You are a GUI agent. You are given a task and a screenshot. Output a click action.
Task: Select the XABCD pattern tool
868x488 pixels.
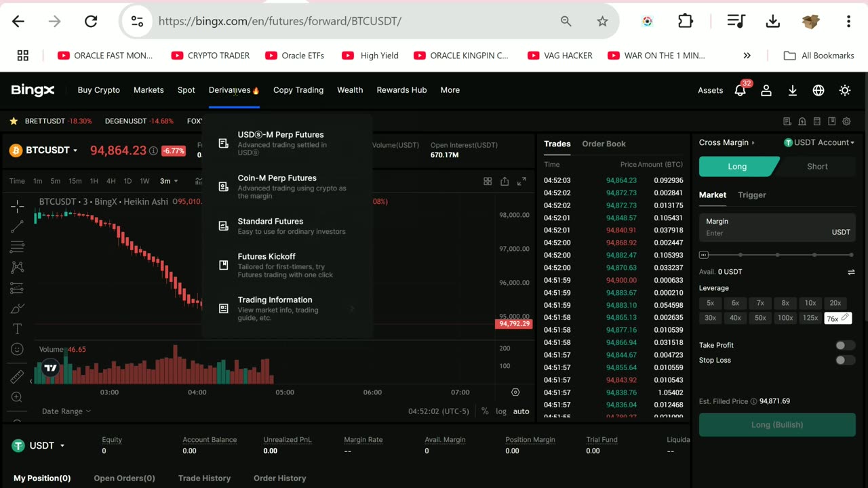[18, 267]
